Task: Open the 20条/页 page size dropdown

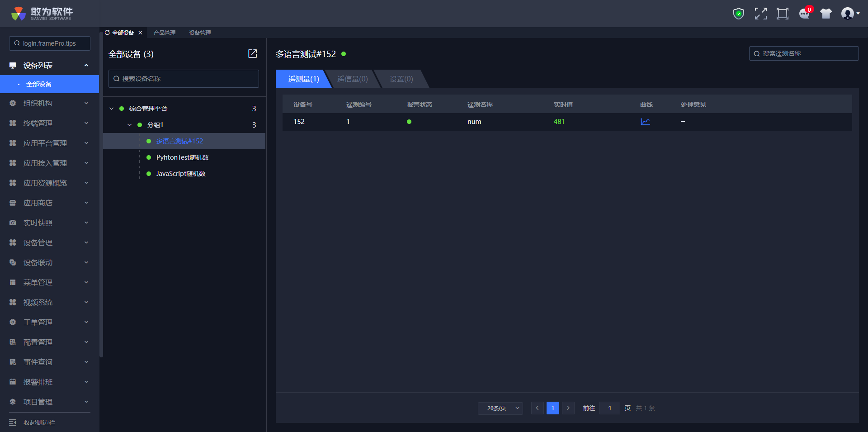Action: click(500, 408)
